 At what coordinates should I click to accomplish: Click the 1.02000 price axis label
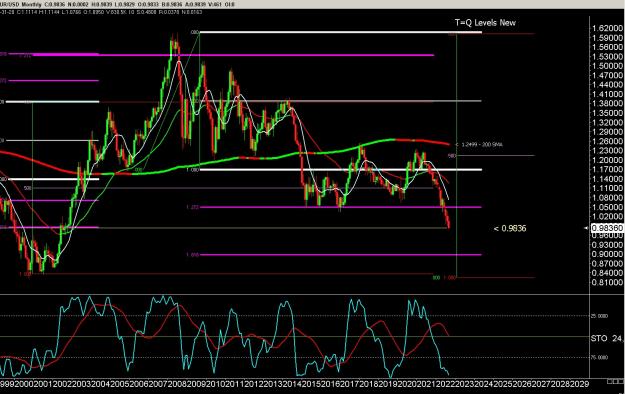click(607, 217)
